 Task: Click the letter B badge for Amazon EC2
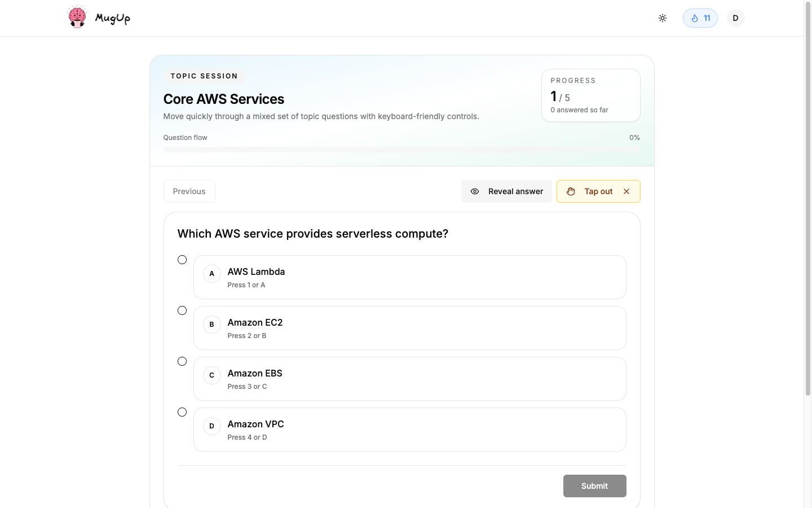click(x=212, y=325)
